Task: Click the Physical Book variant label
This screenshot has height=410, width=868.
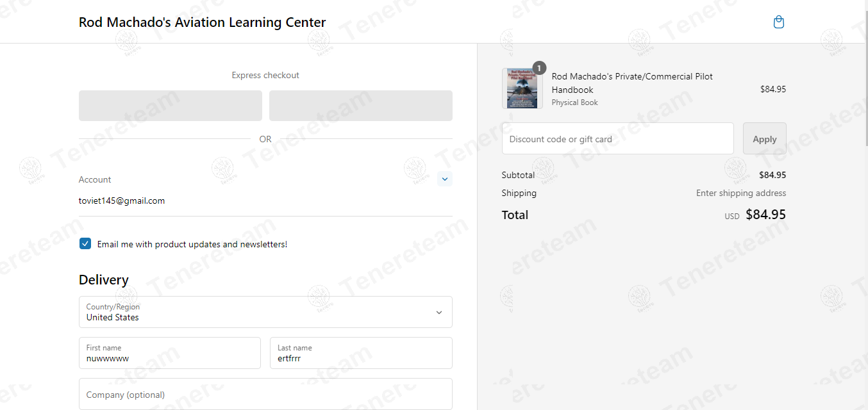Action: 575,102
